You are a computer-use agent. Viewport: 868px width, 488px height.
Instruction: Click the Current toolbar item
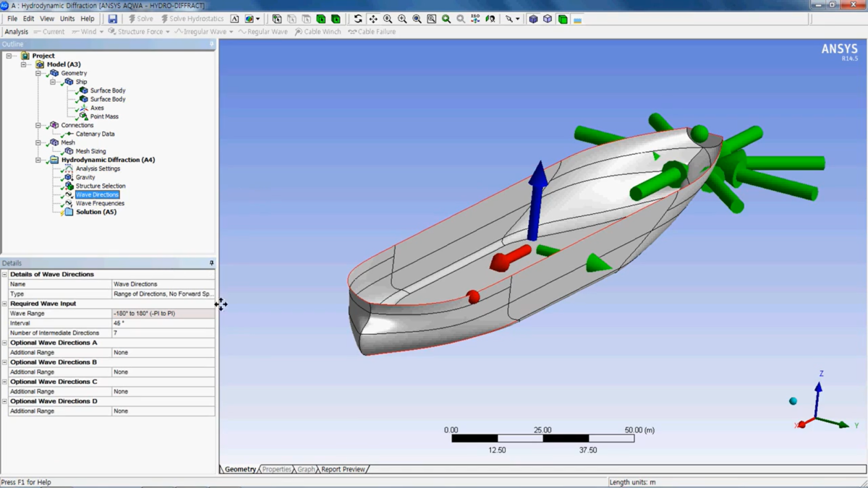click(x=49, y=32)
